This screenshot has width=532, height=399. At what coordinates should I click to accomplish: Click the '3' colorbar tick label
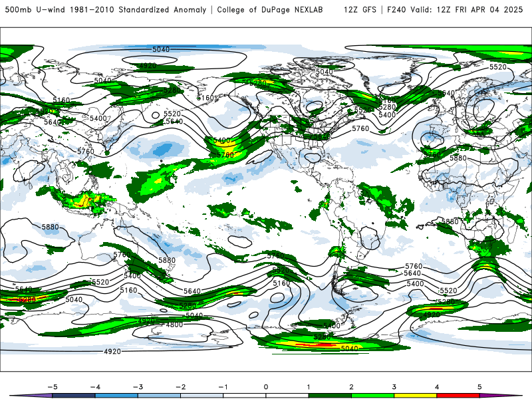394,387
